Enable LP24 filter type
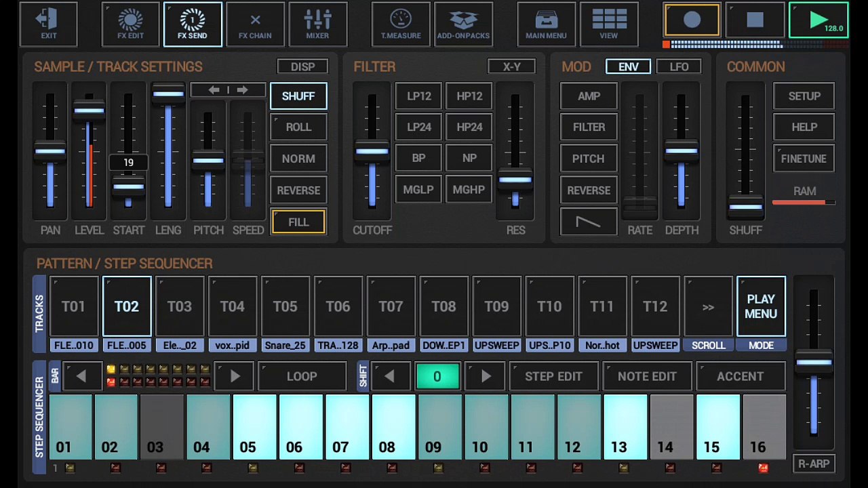 (x=419, y=127)
